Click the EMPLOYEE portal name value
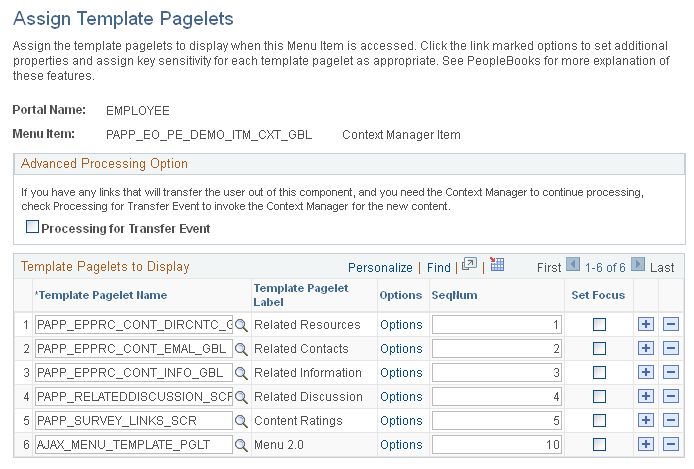Image resolution: width=694 pixels, height=469 pixels. (138, 111)
